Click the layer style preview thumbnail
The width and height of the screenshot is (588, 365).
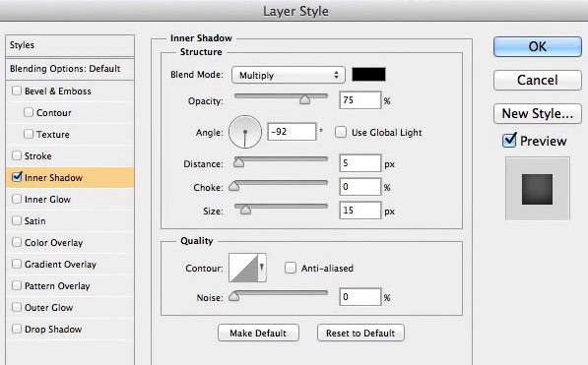pos(537,189)
